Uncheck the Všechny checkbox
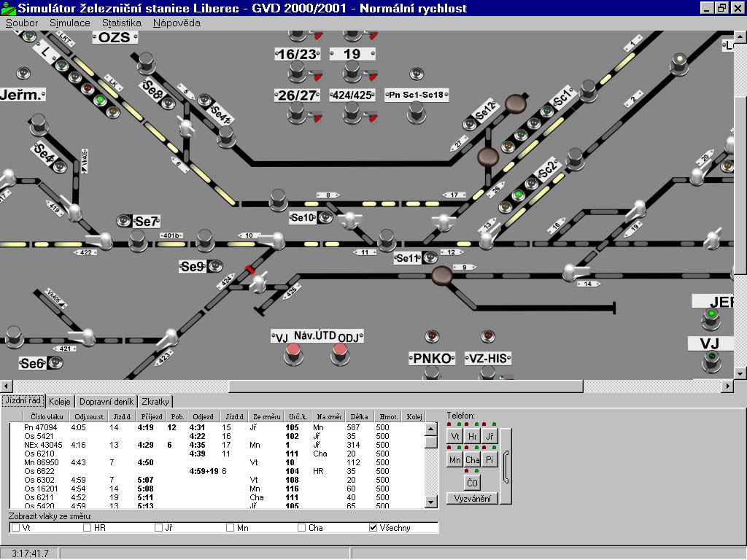 [373, 527]
